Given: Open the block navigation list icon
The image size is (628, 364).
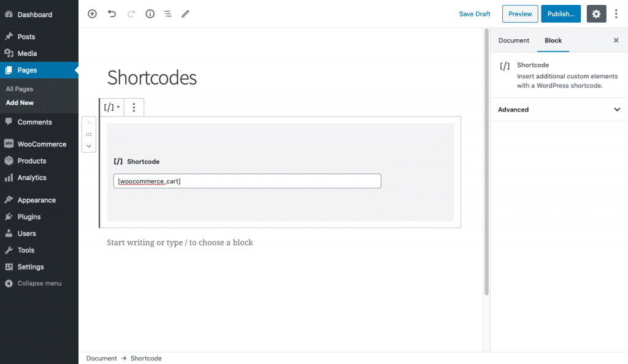Looking at the screenshot, I should pyautogui.click(x=167, y=13).
